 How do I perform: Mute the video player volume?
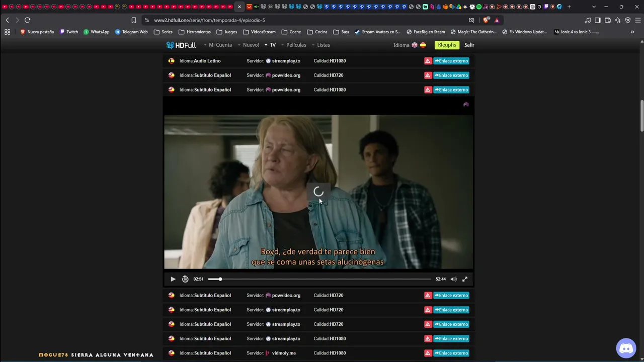coord(453,279)
